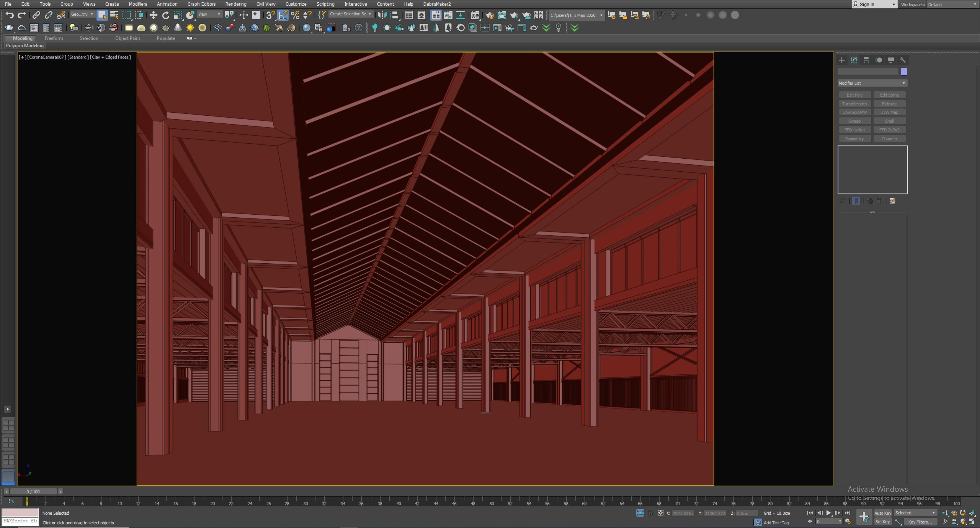Viewport: 980px width, 528px height.
Task: Click the time slider 0 / 100 handle
Action: point(33,492)
